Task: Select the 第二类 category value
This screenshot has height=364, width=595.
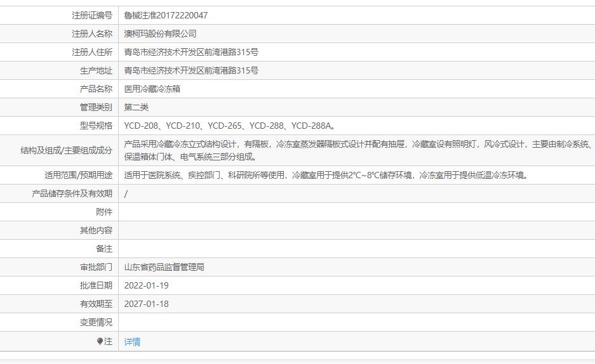Action: coord(137,107)
